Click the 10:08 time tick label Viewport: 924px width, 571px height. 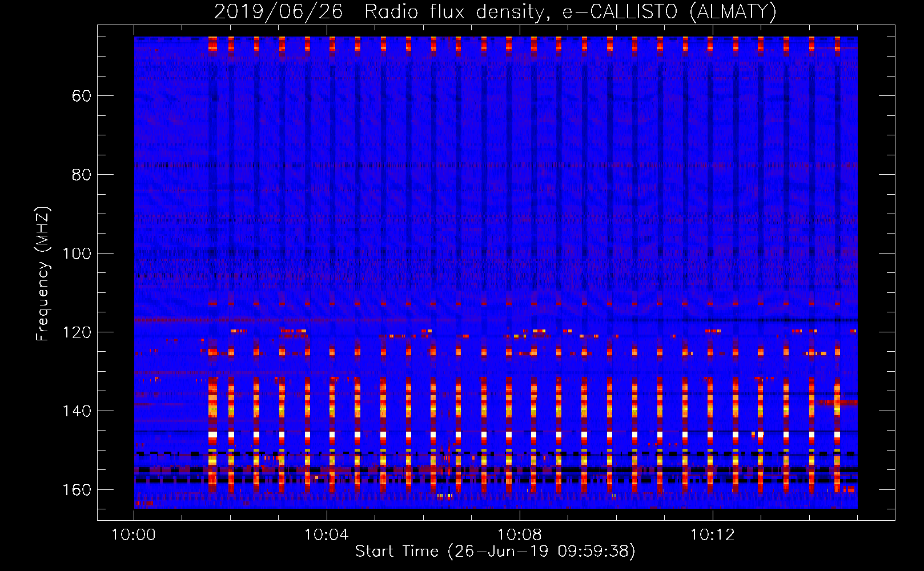coord(519,535)
